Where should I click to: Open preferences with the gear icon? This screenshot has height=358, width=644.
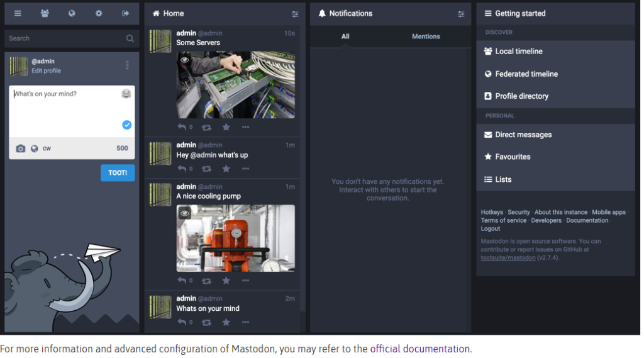pyautogui.click(x=99, y=13)
